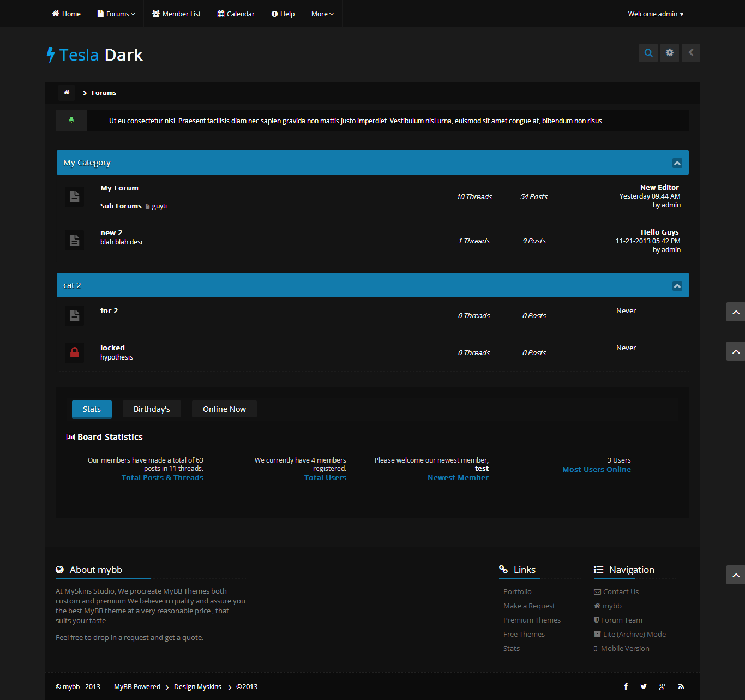Open Free Themes footer link
745x700 pixels.
(524, 634)
